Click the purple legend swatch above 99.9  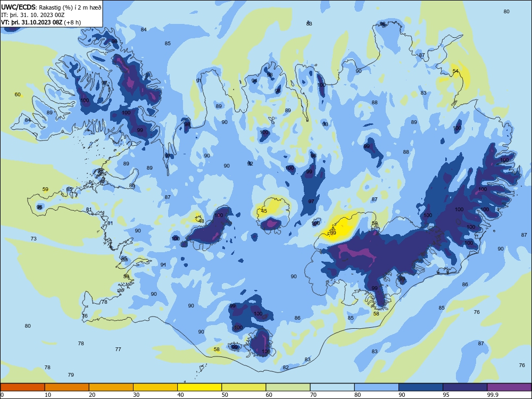(x=509, y=387)
